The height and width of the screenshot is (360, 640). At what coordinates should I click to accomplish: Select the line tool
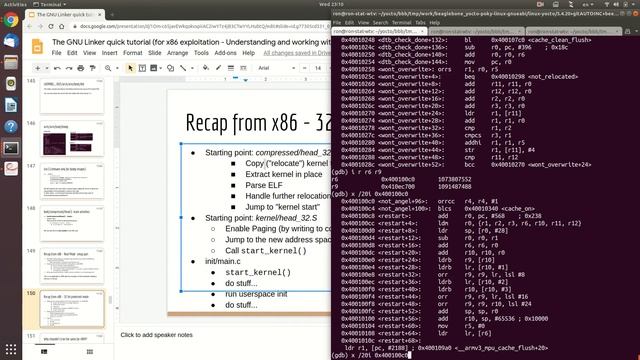(183, 68)
